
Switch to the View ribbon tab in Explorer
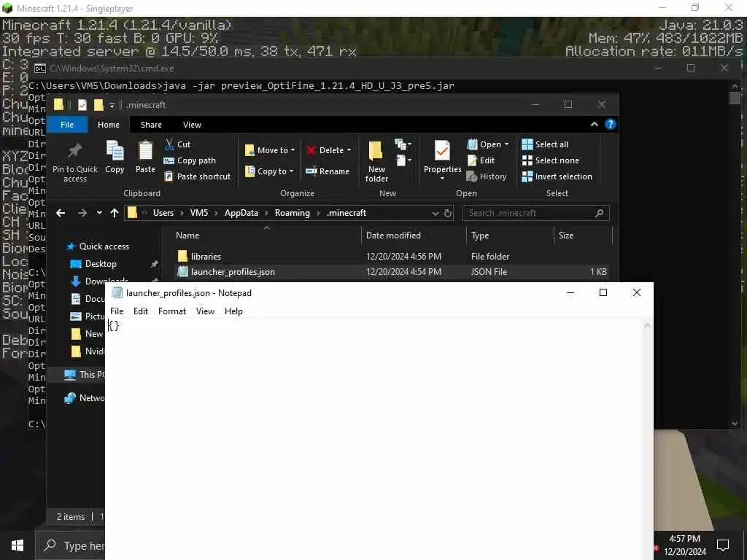(192, 125)
